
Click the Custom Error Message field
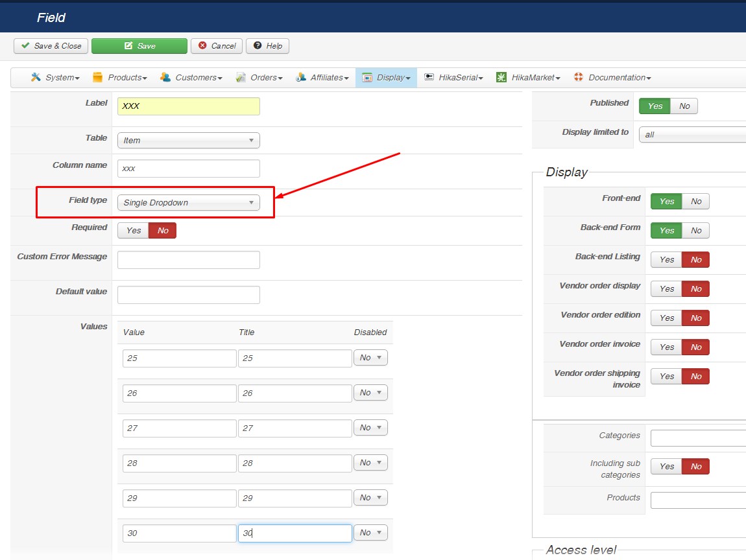188,259
